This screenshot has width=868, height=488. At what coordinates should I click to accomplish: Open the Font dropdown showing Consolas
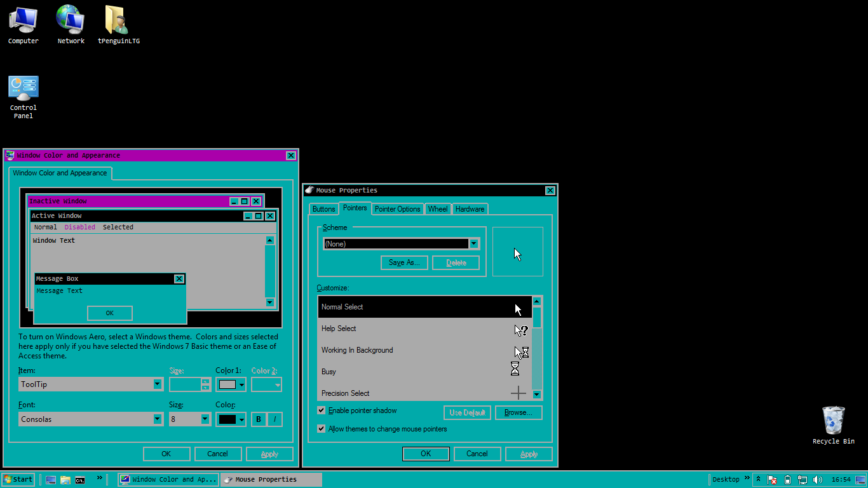pyautogui.click(x=91, y=419)
